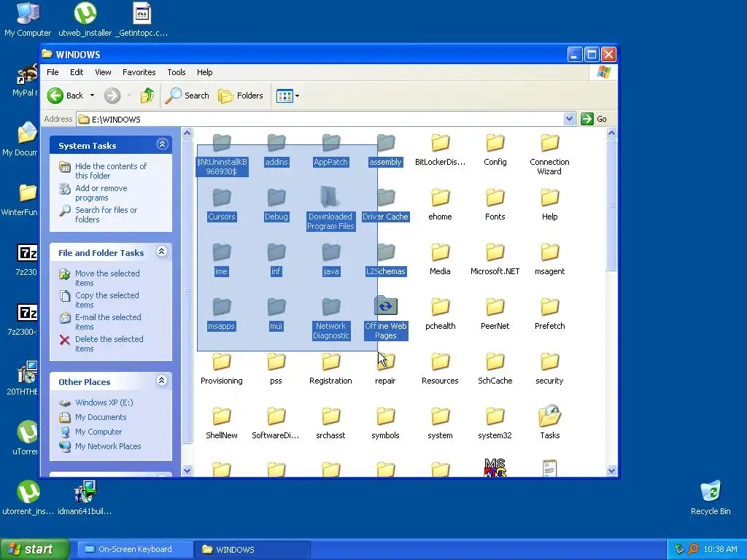Select the SoftwareDi... folder
Screen dimensions: 747x560
coord(276,424)
